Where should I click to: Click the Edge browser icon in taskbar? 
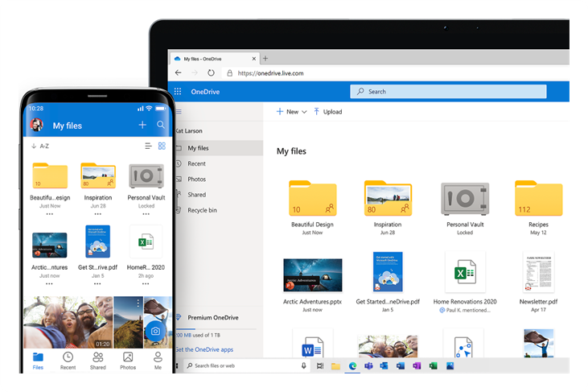[x=352, y=365]
